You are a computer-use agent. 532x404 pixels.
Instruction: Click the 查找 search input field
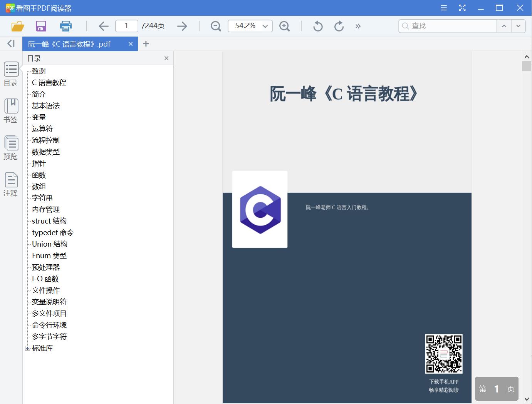pyautogui.click(x=447, y=26)
